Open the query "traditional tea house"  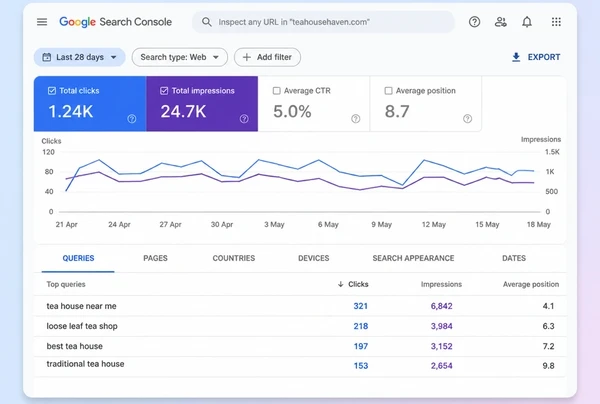(x=85, y=364)
